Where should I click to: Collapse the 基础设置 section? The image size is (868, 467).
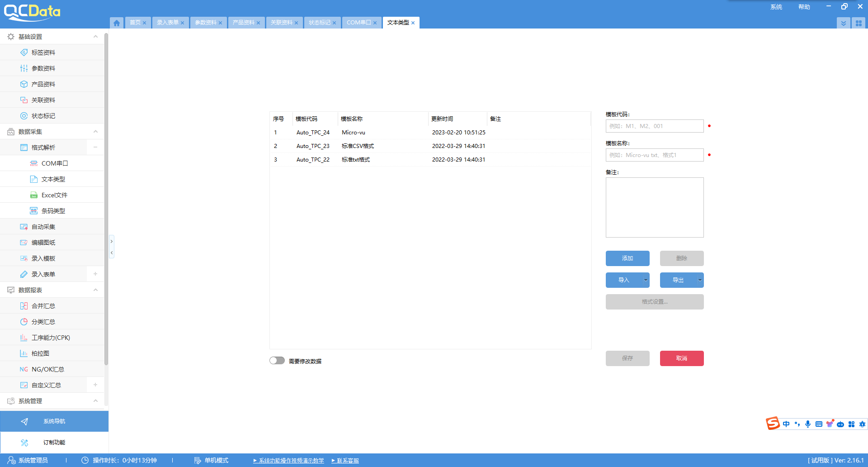pos(95,37)
